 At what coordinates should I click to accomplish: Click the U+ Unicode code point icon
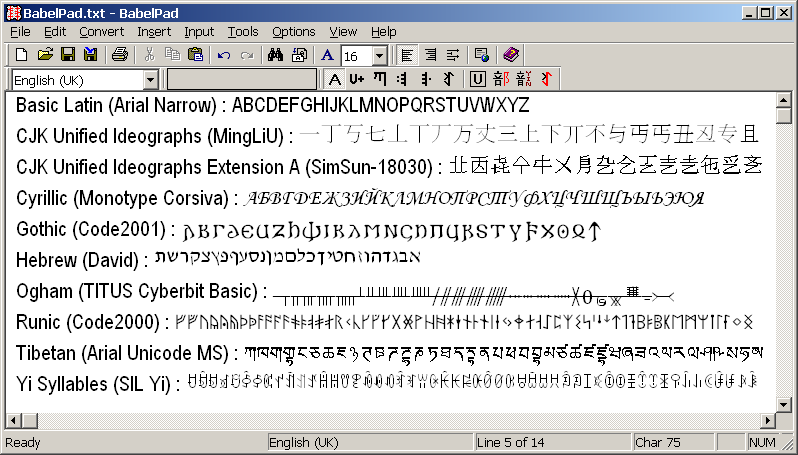[357, 79]
